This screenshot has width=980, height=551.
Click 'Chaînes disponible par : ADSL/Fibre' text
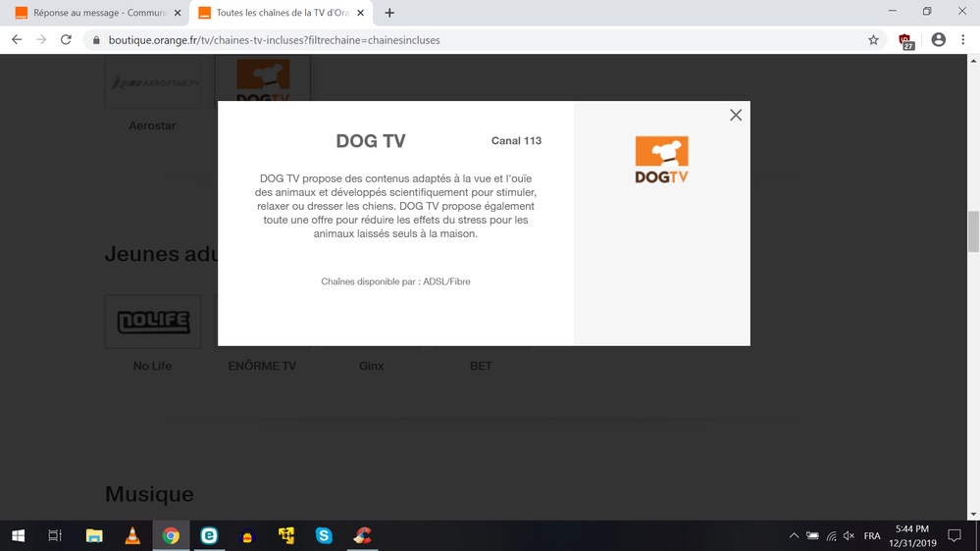tap(395, 281)
